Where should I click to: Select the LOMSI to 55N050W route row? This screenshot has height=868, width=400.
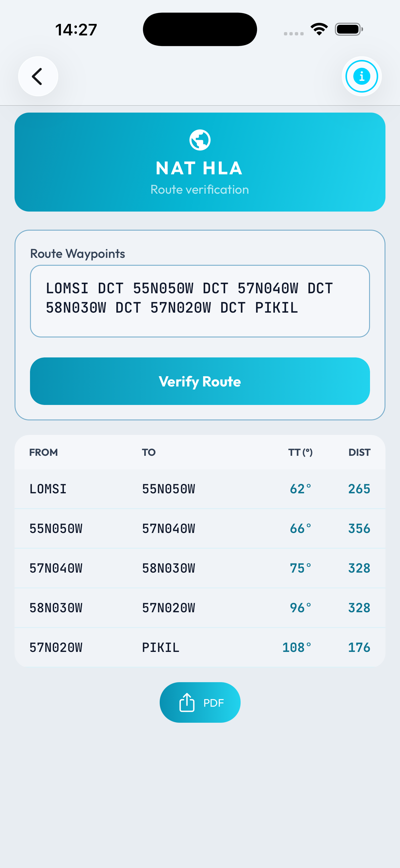200,488
